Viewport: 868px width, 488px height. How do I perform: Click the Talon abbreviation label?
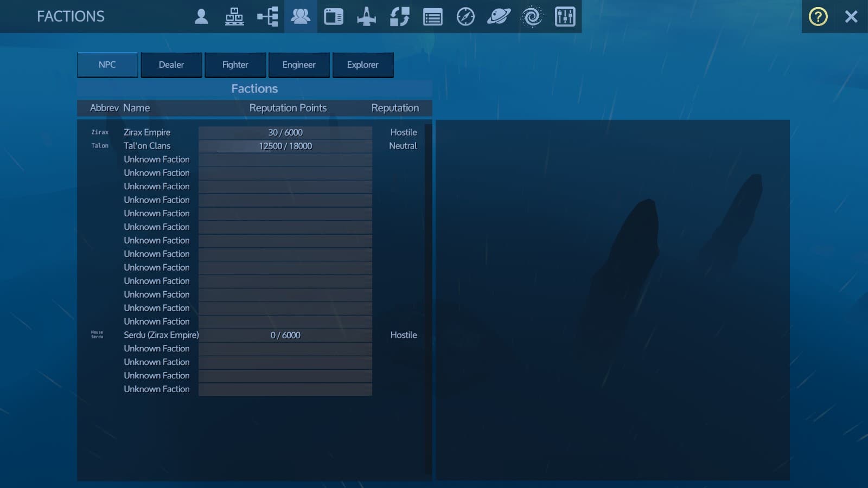[x=100, y=146]
